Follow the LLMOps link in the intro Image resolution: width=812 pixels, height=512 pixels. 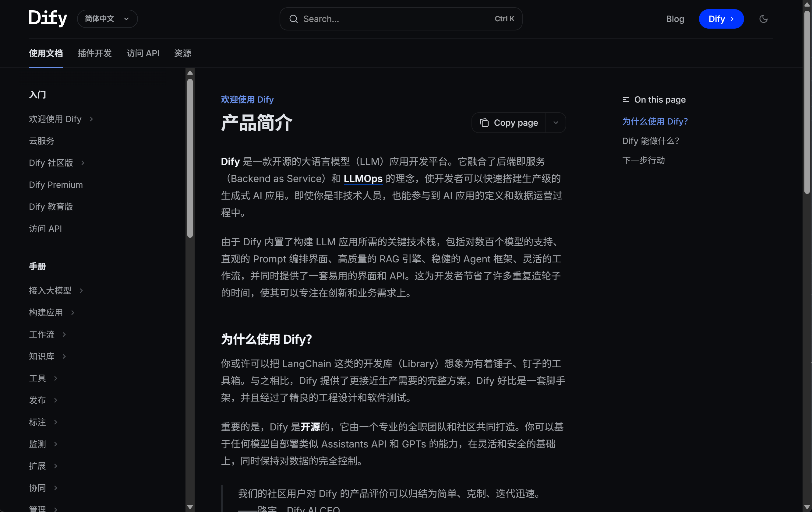click(363, 178)
